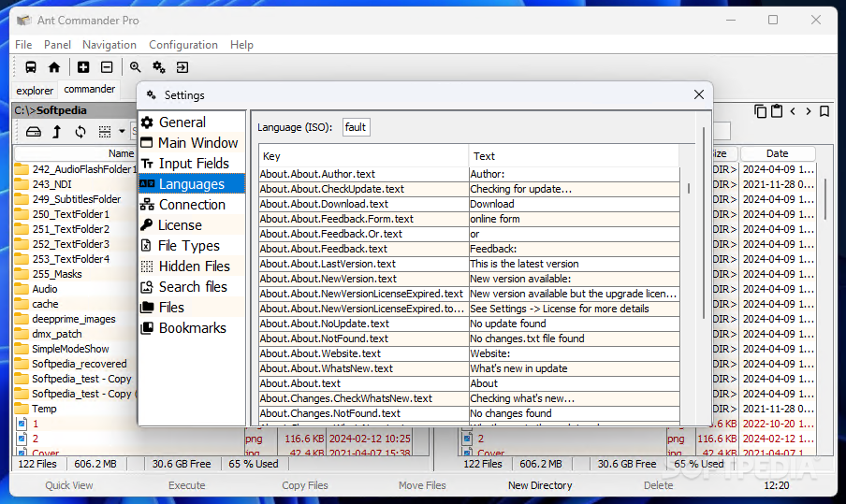Select About.About.Author.text key cell
Screen dimensions: 846x504
[x=364, y=174]
